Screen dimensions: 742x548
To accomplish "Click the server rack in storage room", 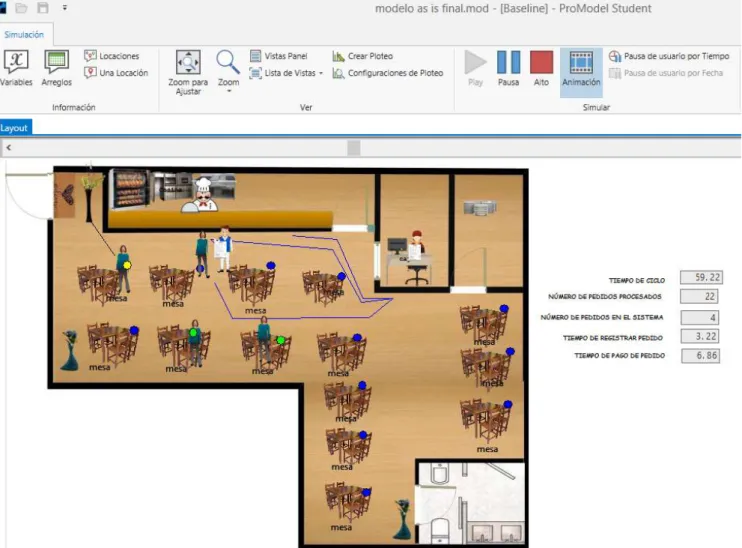I will [480, 207].
